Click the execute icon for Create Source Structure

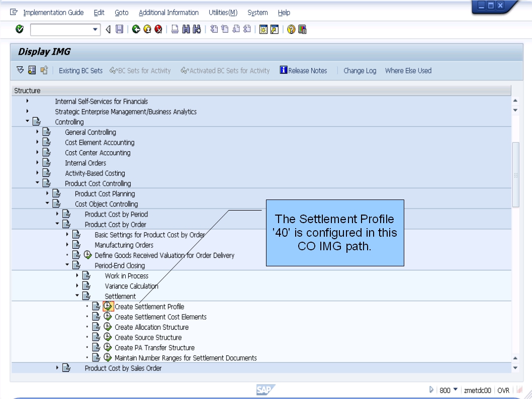coord(108,337)
